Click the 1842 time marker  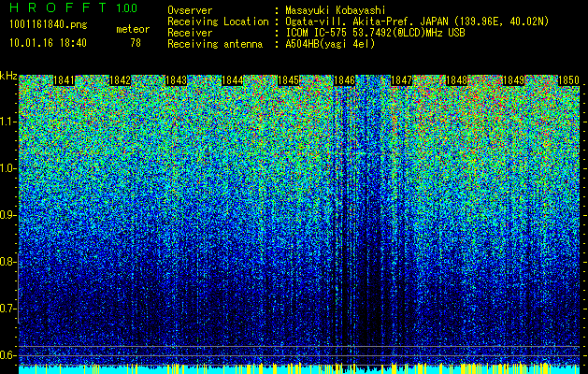[x=121, y=80]
